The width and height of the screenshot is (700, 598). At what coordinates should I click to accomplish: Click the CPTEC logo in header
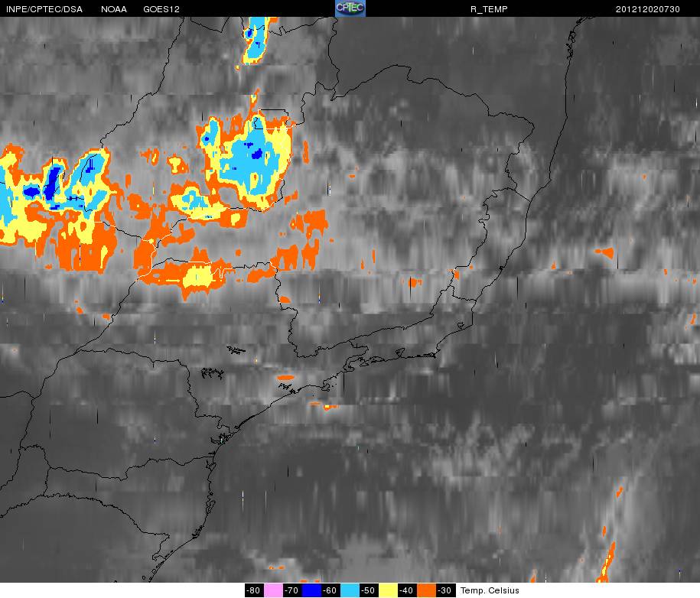pos(350,8)
